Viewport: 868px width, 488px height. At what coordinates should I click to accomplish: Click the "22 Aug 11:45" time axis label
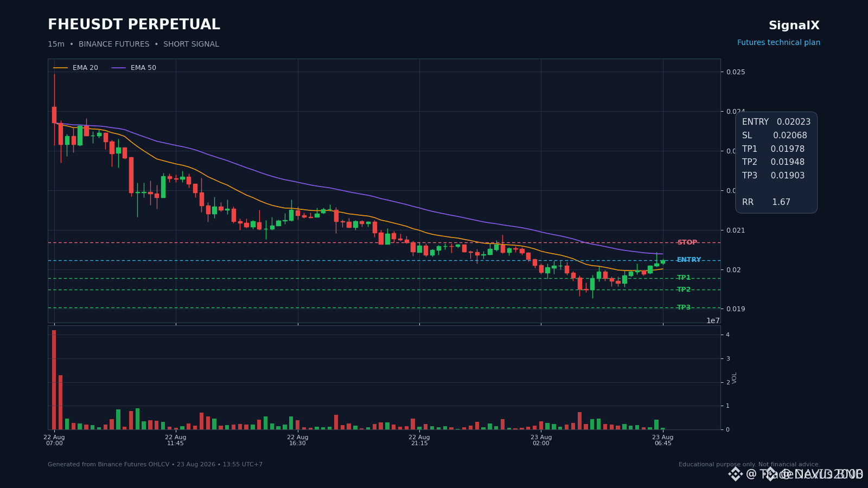(176, 440)
